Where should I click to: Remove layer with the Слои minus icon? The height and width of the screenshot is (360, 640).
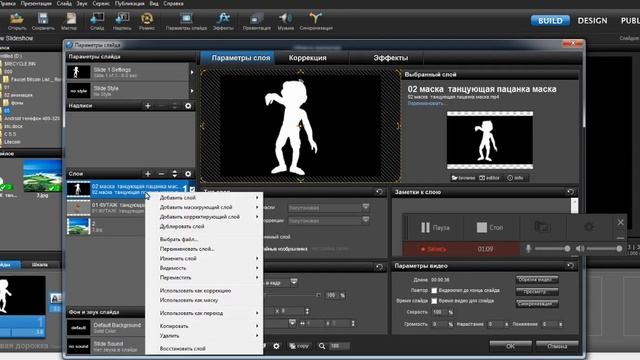(161, 174)
